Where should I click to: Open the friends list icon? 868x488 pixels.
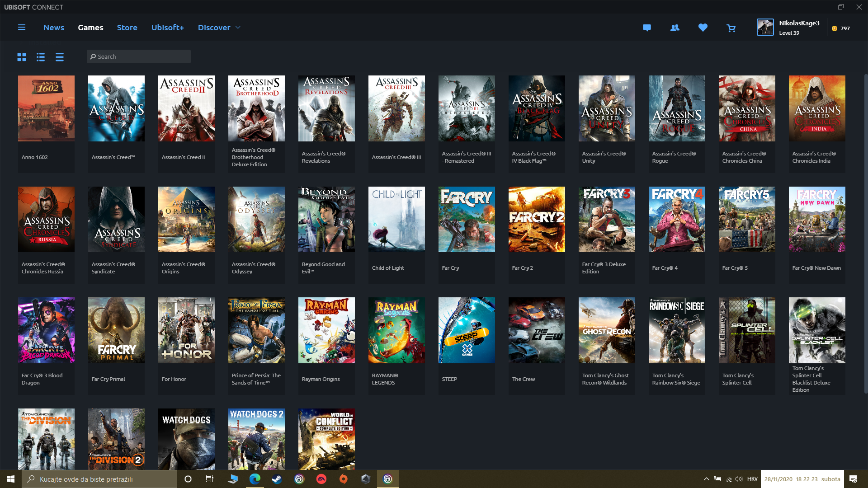coord(675,28)
